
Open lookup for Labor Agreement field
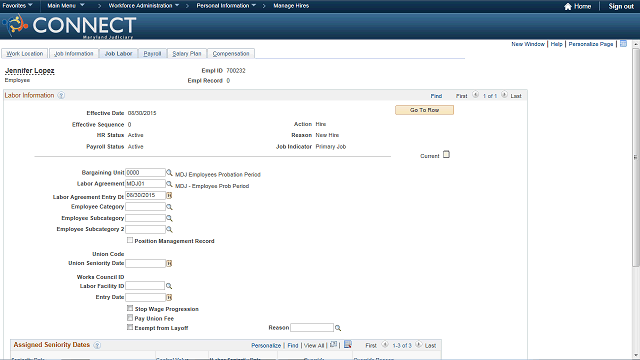[x=169, y=184]
